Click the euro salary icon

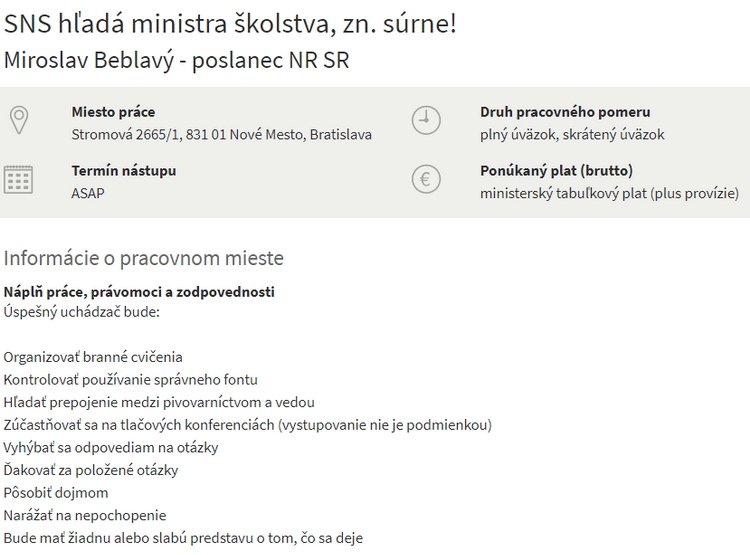pos(426,180)
